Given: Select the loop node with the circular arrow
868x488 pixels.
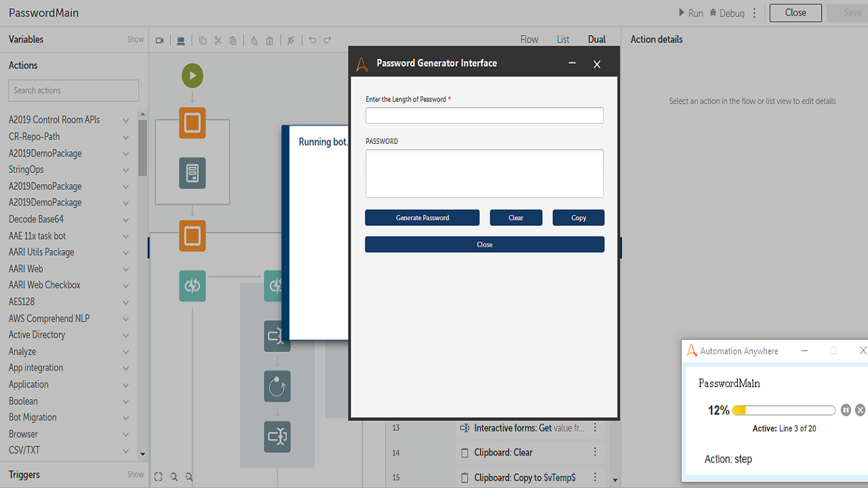Looking at the screenshot, I should pos(277,386).
